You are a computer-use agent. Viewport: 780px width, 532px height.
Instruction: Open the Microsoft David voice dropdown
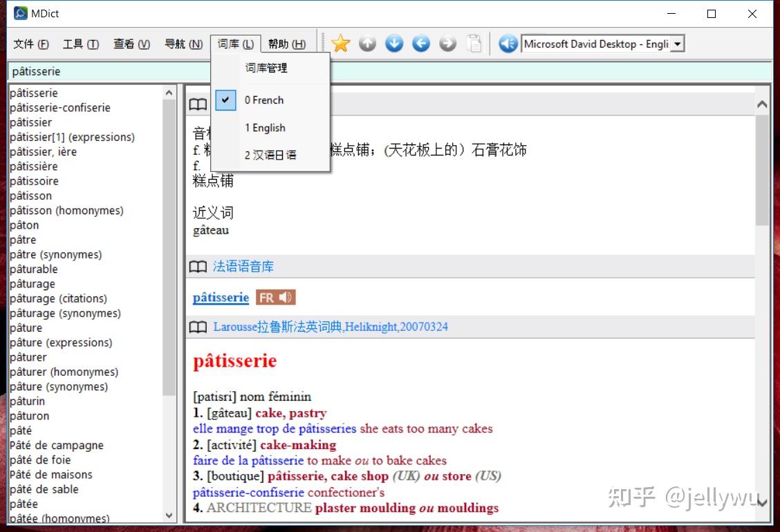[676, 43]
